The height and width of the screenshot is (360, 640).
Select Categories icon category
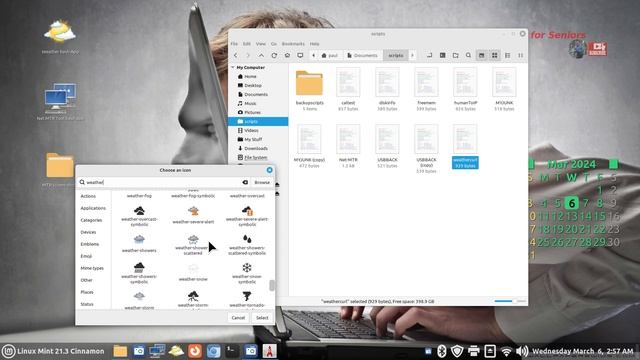click(91, 220)
